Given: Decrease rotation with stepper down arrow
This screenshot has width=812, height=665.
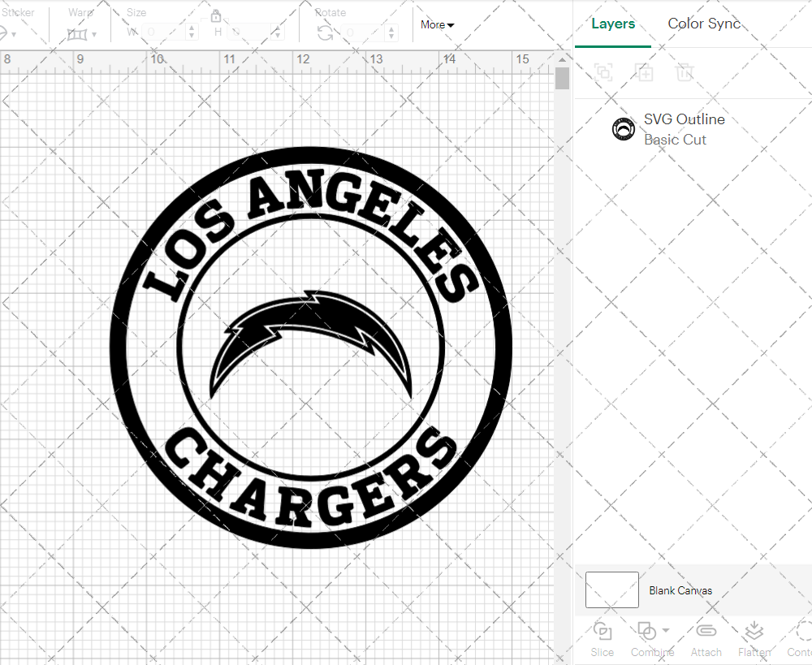Looking at the screenshot, I should point(391,37).
